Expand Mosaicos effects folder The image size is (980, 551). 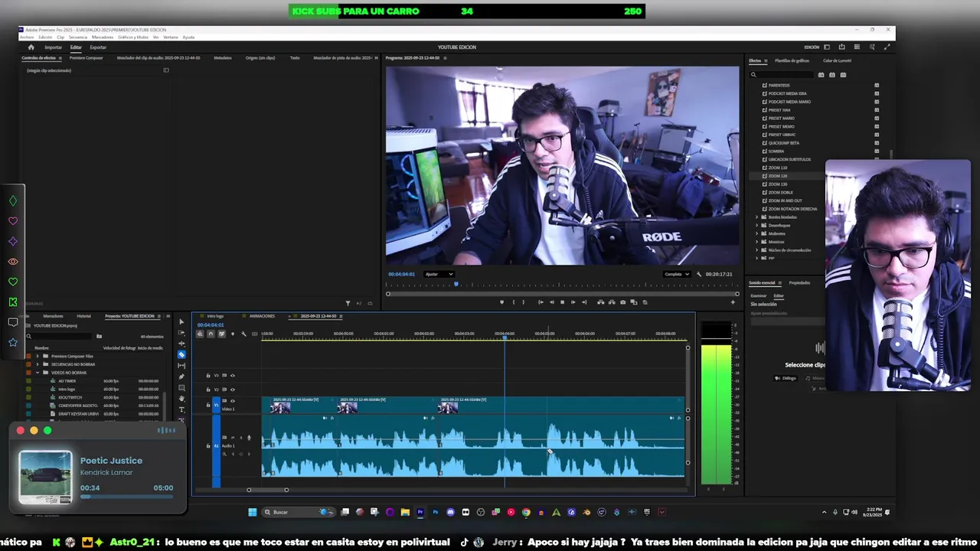click(757, 242)
